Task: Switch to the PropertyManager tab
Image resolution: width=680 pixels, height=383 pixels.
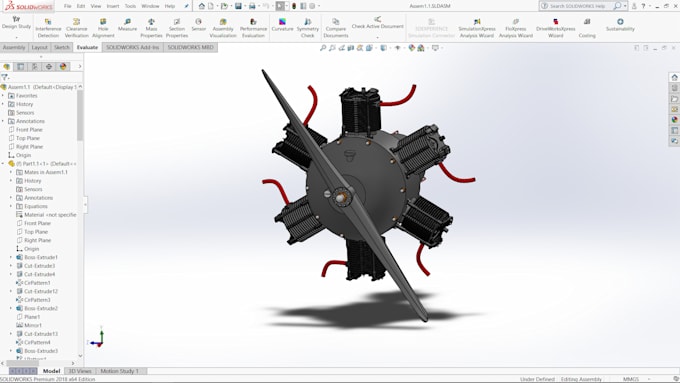Action: (x=20, y=66)
